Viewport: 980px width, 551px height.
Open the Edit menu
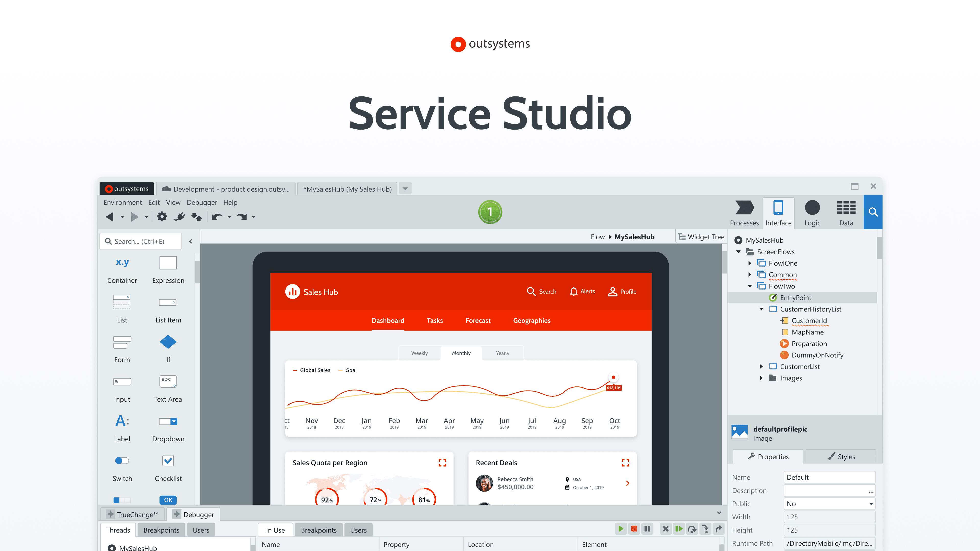pos(154,202)
